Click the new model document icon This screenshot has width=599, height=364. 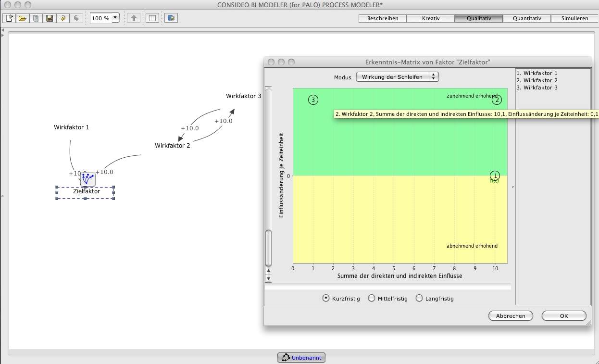(x=9, y=18)
